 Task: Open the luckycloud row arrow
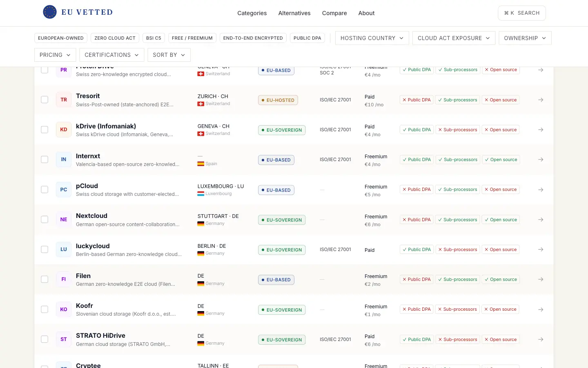tap(541, 249)
